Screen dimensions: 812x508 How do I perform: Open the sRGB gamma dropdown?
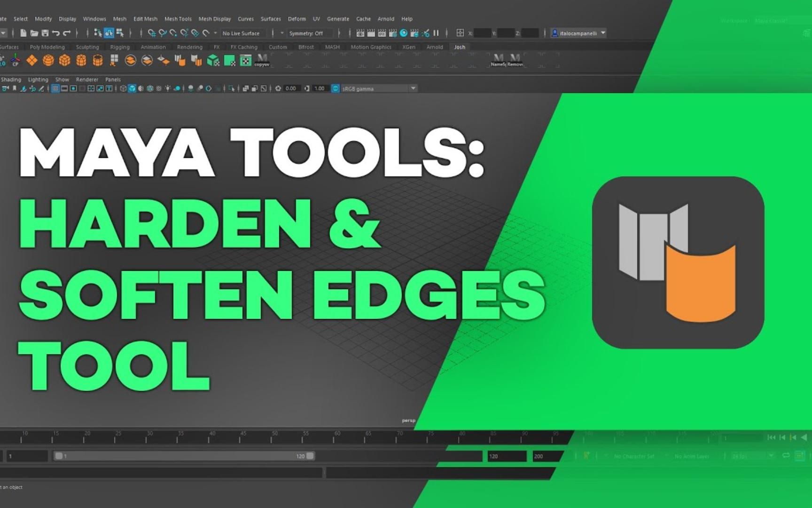tap(379, 88)
